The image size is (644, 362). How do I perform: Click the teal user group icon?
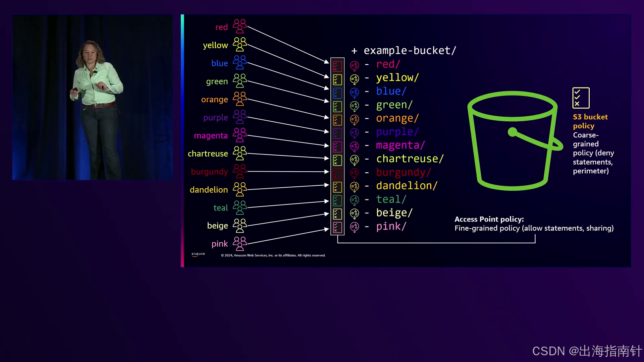pos(239,207)
